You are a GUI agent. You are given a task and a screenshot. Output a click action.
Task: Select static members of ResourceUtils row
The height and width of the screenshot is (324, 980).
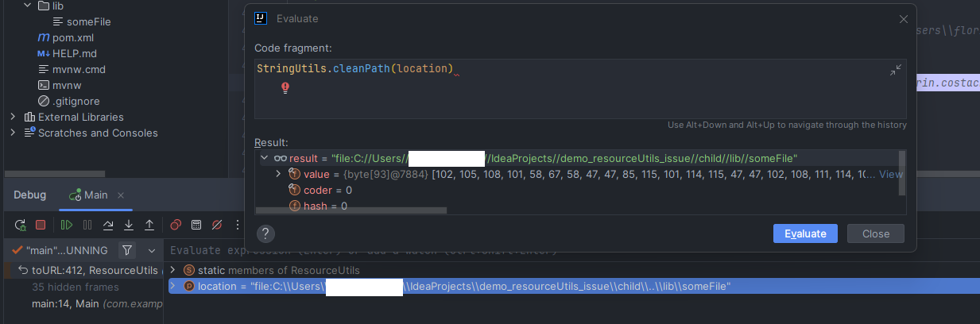tap(572, 270)
